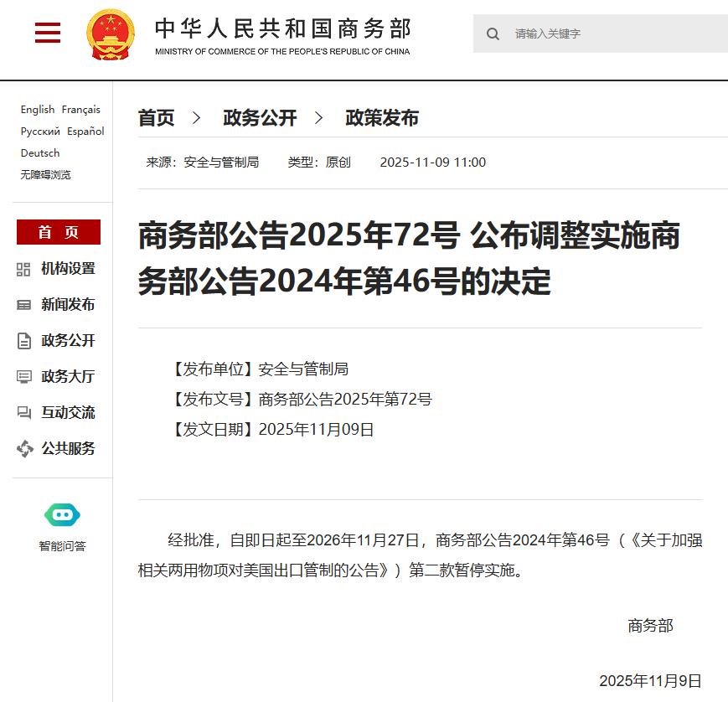Switch language to English
The height and width of the screenshot is (702, 728).
[x=38, y=109]
